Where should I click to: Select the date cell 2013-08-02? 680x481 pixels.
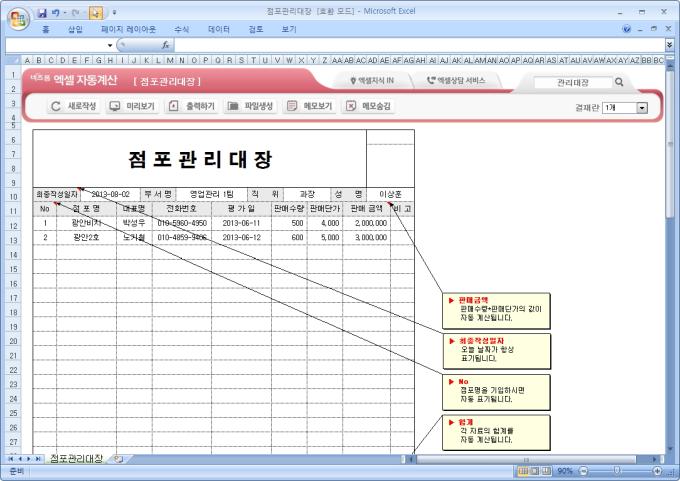tap(111, 194)
